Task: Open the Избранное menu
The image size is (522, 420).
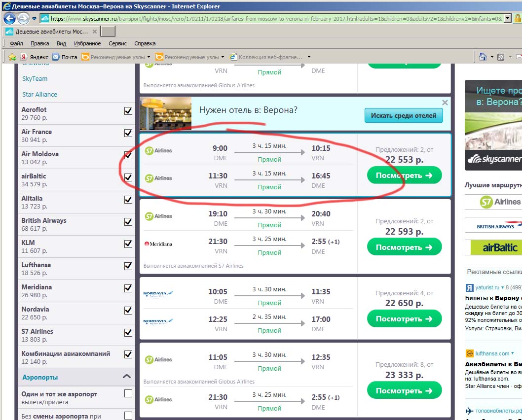Action: pos(87,43)
